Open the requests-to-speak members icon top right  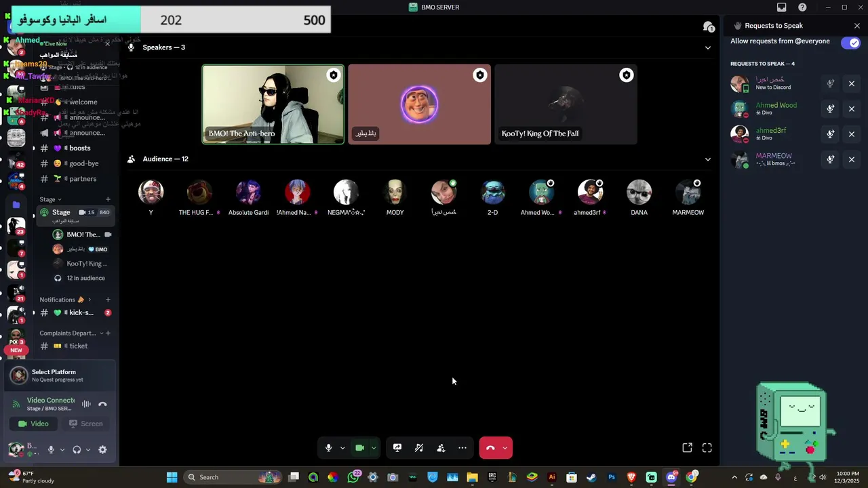coord(708,26)
